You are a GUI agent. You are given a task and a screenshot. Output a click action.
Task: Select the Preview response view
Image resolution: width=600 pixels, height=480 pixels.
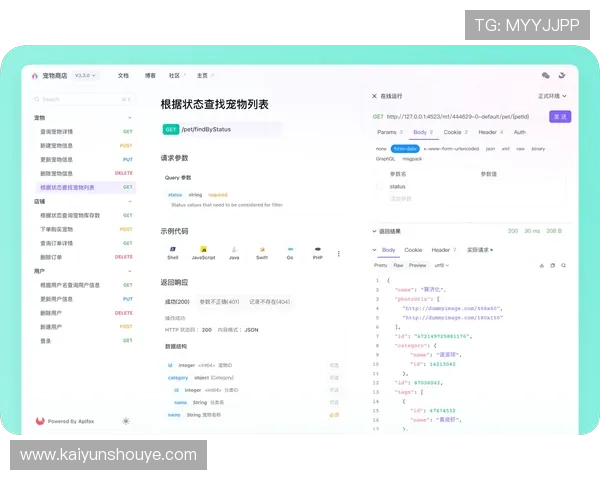[417, 265]
